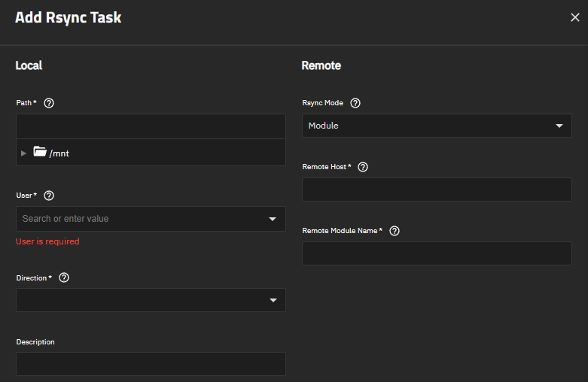Click the Remote Host input field

tap(437, 189)
